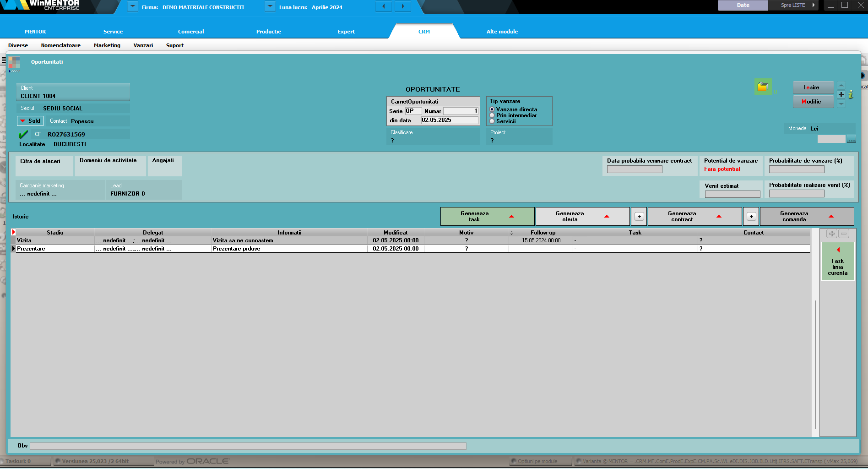Image resolution: width=868 pixels, height=469 pixels.
Task: Switch to the Comercial module tab
Action: (191, 32)
